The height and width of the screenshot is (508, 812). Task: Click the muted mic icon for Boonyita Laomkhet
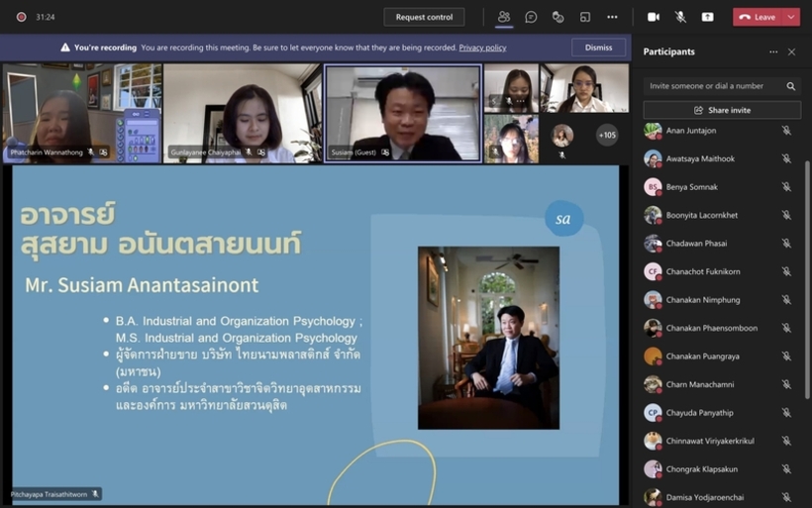point(786,215)
